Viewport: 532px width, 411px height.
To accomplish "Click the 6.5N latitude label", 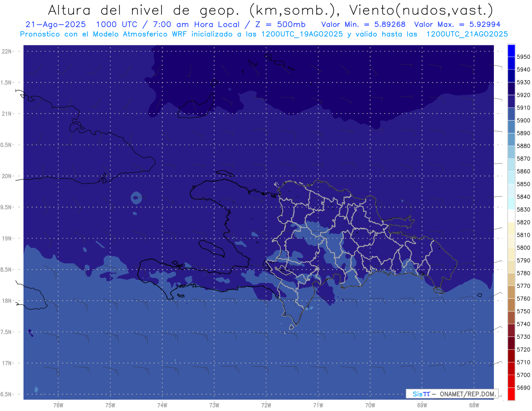I will tap(7, 394).
